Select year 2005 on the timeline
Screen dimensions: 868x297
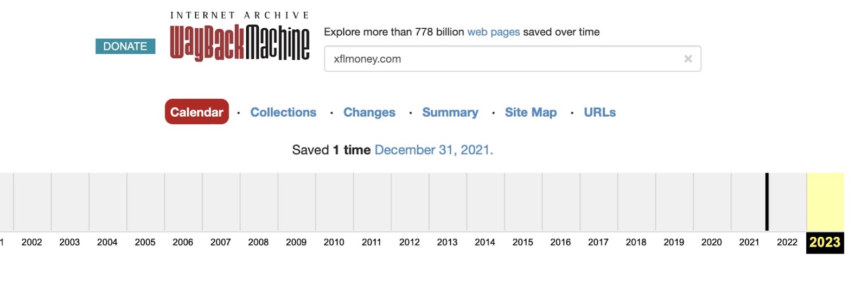coord(145,242)
